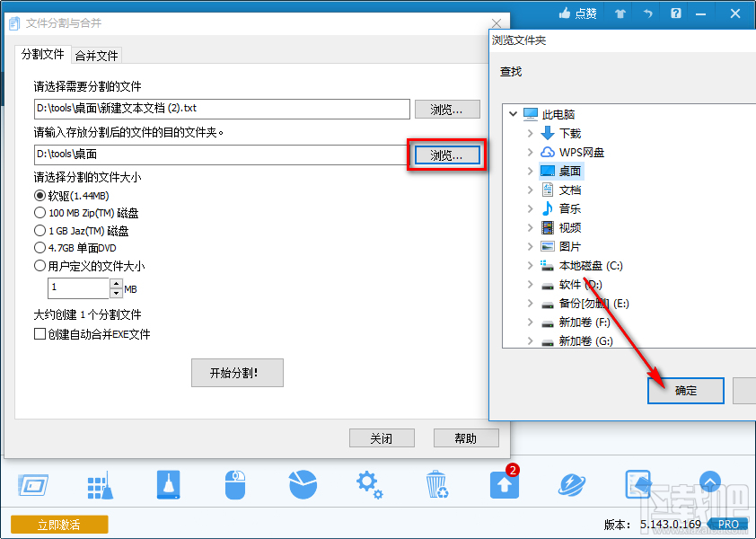Open the mouse utilities tool icon

tap(234, 483)
